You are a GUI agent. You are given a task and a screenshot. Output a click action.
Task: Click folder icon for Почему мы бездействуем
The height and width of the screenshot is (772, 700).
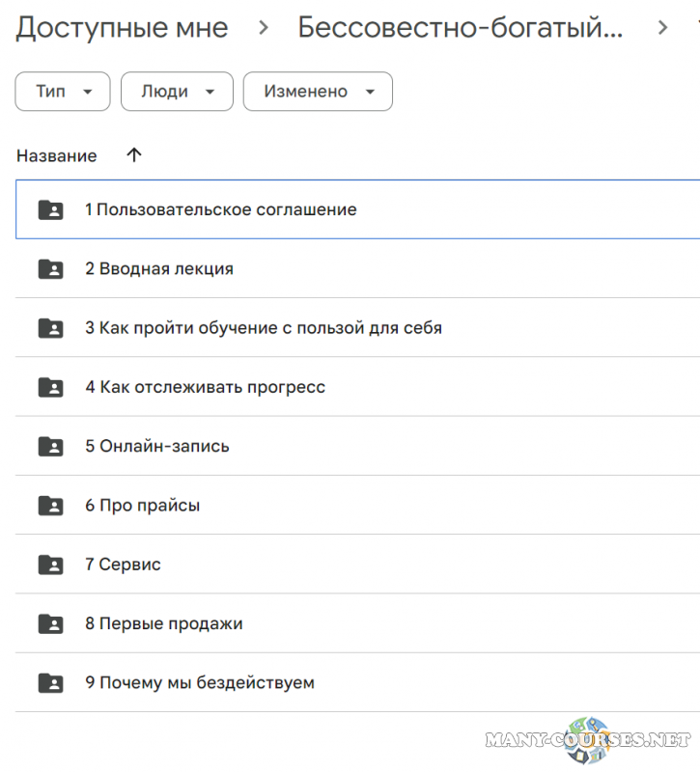[50, 683]
